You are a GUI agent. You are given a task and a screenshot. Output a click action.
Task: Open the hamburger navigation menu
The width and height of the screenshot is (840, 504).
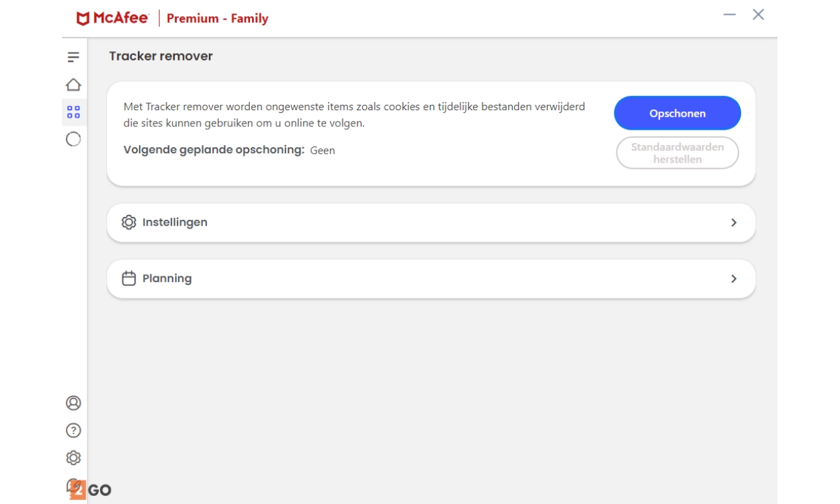pos(73,57)
